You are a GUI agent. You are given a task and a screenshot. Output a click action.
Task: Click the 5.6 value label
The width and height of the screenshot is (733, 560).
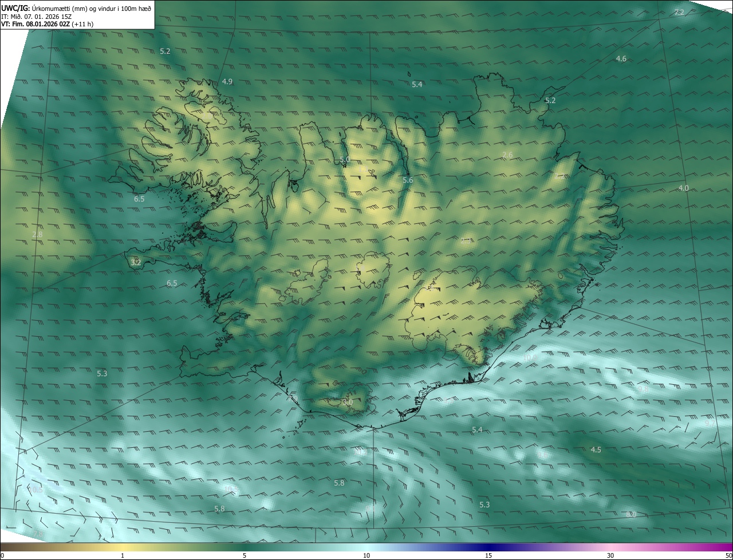[408, 180]
